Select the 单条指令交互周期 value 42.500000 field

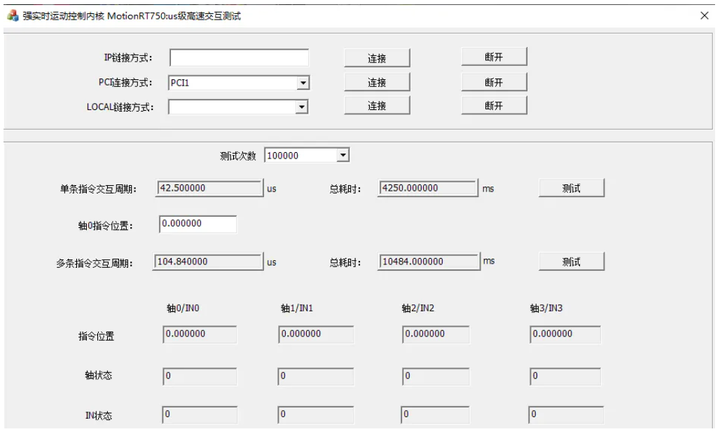(209, 188)
